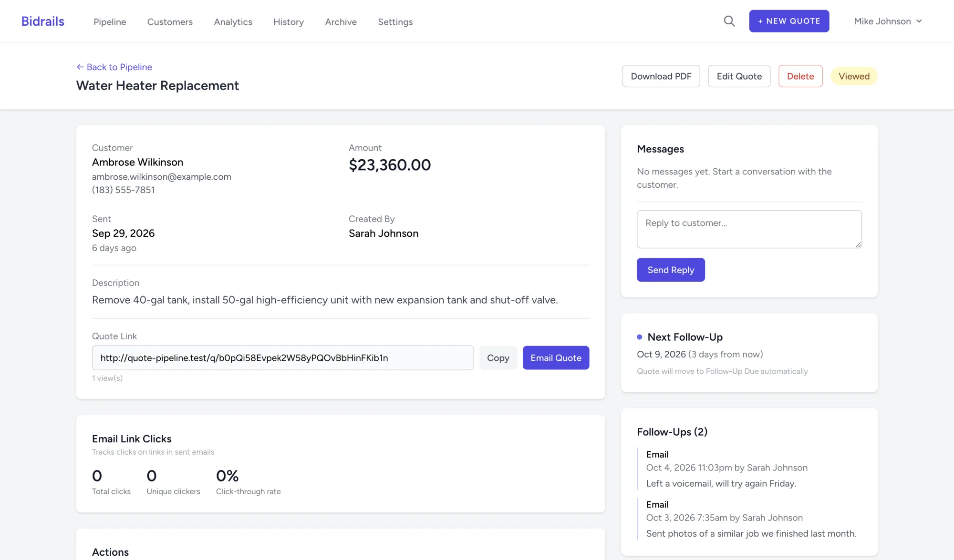Screen dimensions: 954x560
Task: Click the Email Quote button
Action: coord(556,358)
